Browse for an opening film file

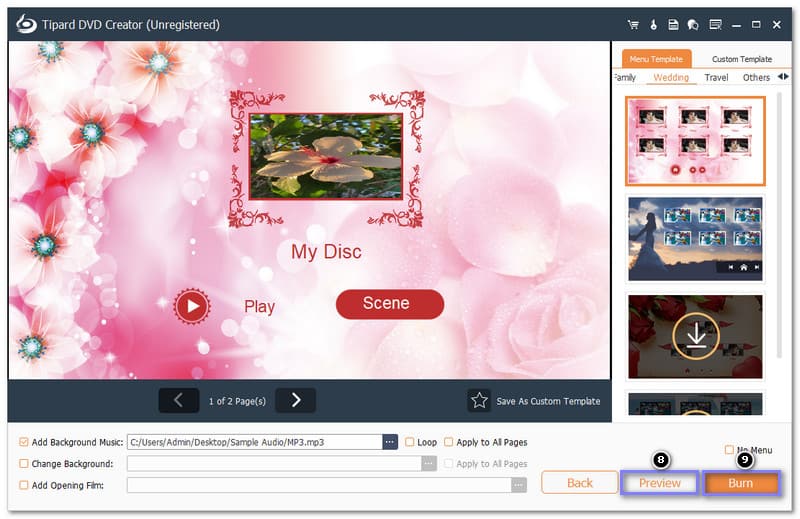click(x=519, y=485)
